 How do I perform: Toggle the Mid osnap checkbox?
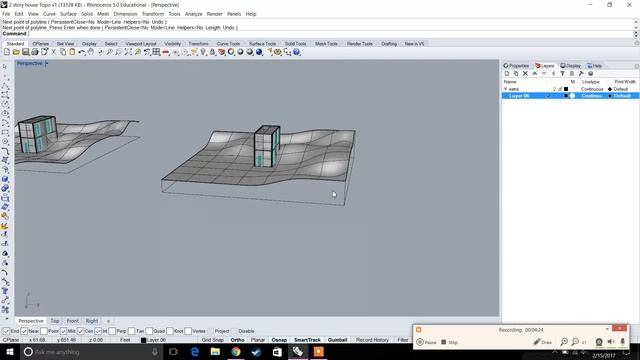click(63, 331)
